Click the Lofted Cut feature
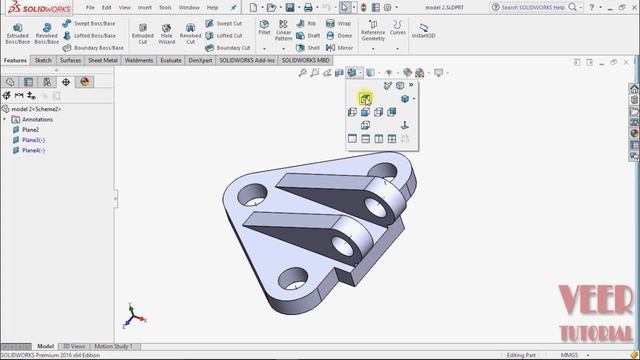The image size is (640, 360). (x=224, y=36)
